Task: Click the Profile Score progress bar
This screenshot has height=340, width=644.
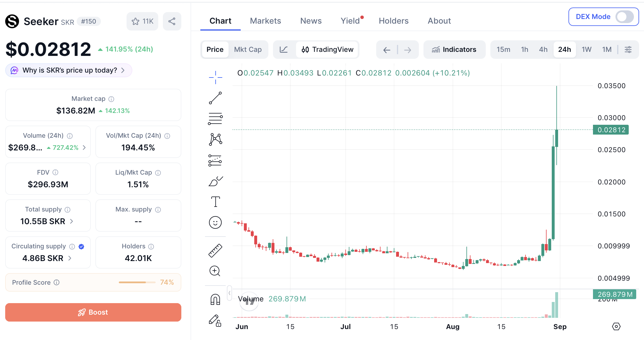Action: point(137,282)
